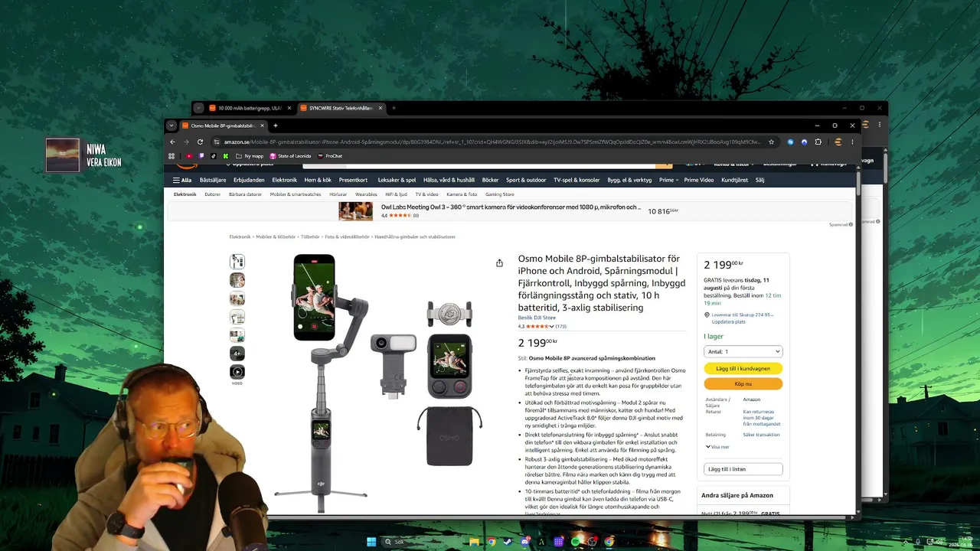Open the Twitch bookmark icon
The height and width of the screenshot is (551, 980).
pyautogui.click(x=201, y=156)
